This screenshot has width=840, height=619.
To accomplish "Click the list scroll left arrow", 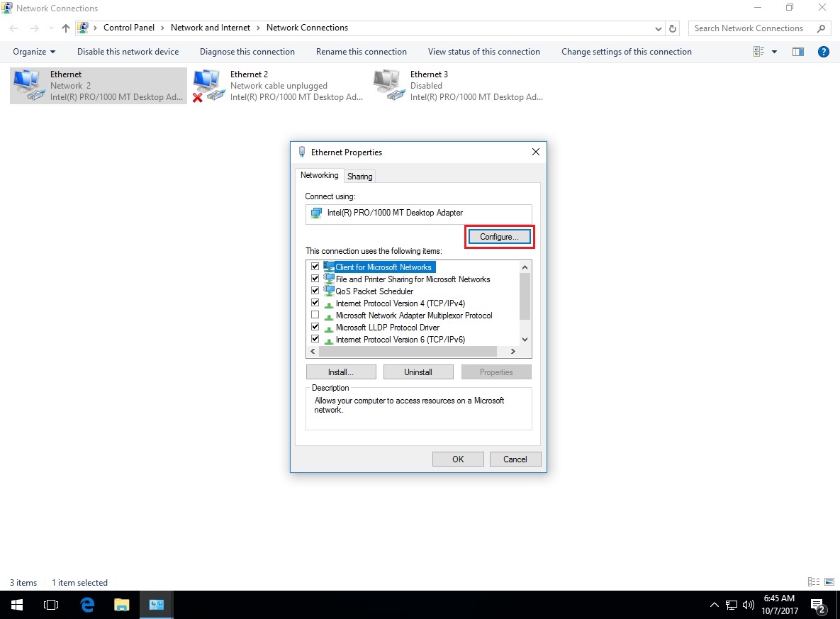I will 313,352.
